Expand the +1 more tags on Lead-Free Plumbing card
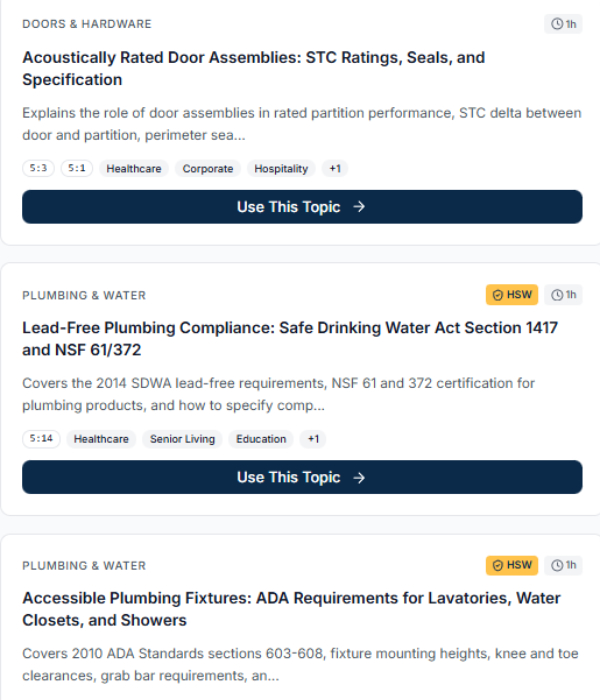 [x=313, y=439]
